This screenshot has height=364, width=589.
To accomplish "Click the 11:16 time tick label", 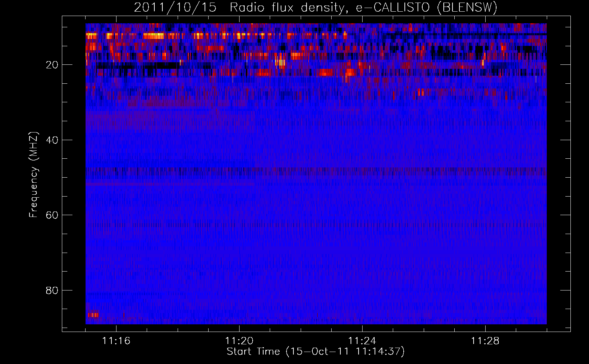I will pos(116,341).
